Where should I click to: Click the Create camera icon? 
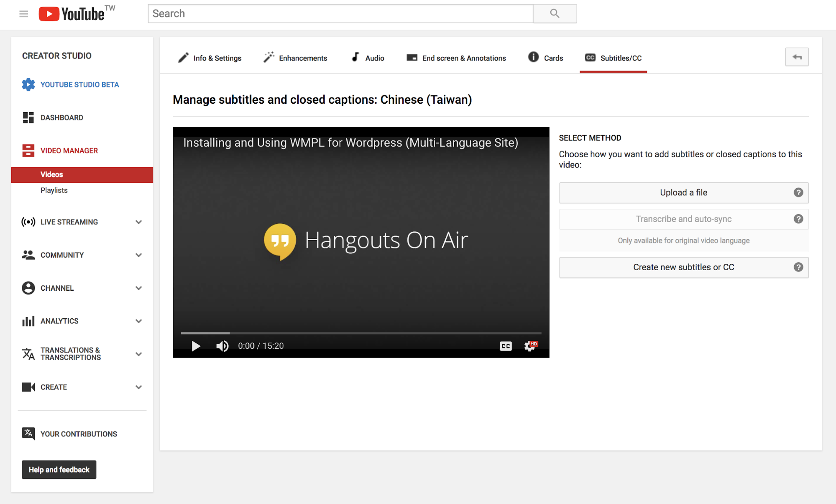coord(28,387)
